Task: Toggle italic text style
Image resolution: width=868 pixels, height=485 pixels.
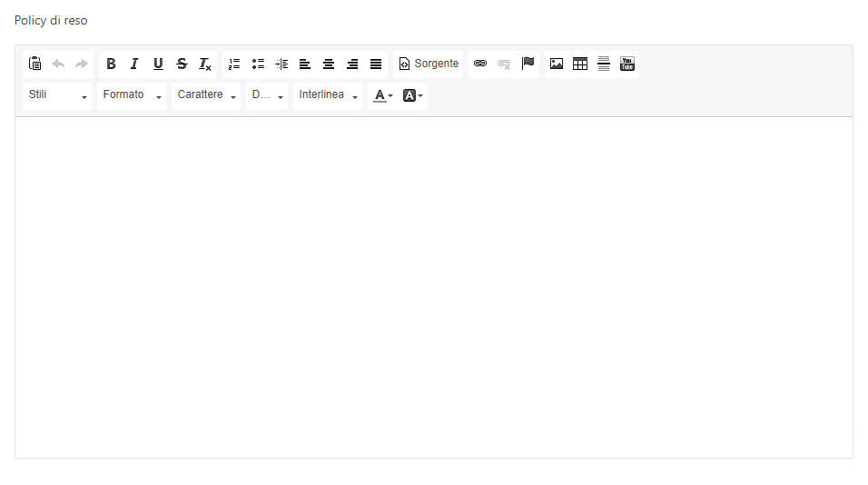Action: click(134, 64)
